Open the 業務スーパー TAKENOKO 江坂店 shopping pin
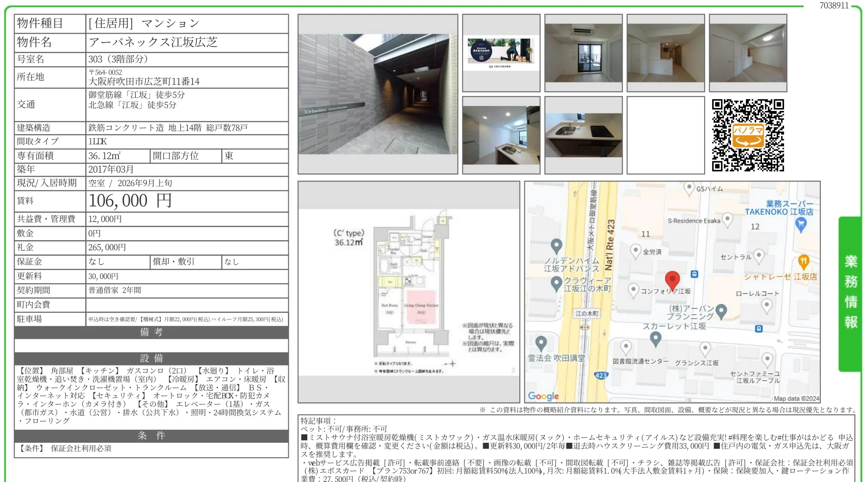 [x=800, y=225]
